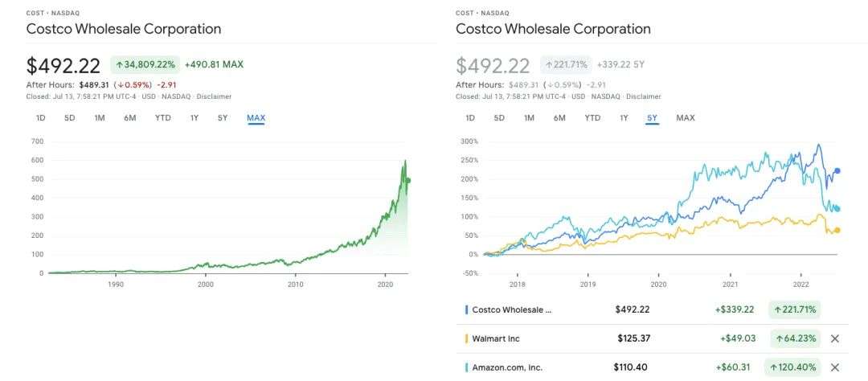Remove Walmart Inc from the comparison
The image size is (868, 381).
pyautogui.click(x=834, y=338)
